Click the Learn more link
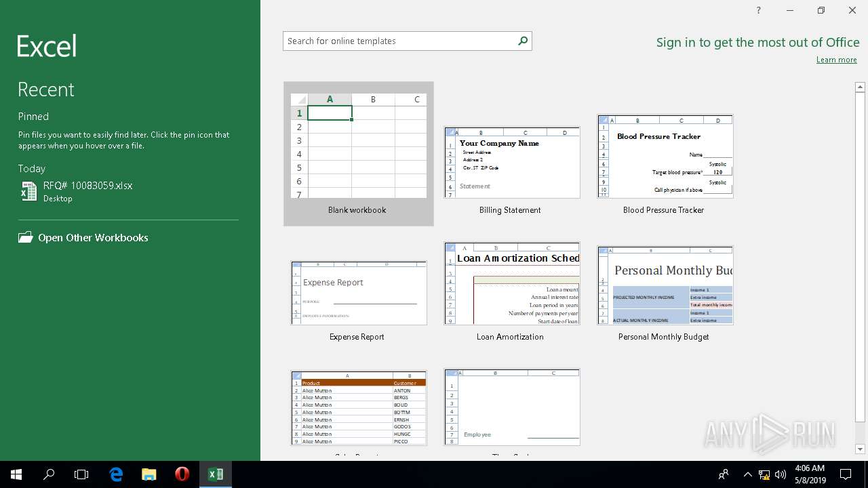868x488 pixels. [836, 60]
